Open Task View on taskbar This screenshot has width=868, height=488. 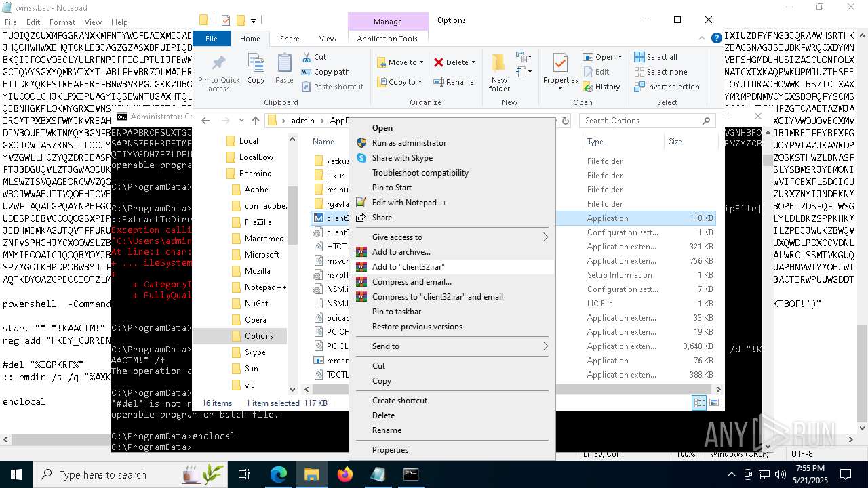244,474
